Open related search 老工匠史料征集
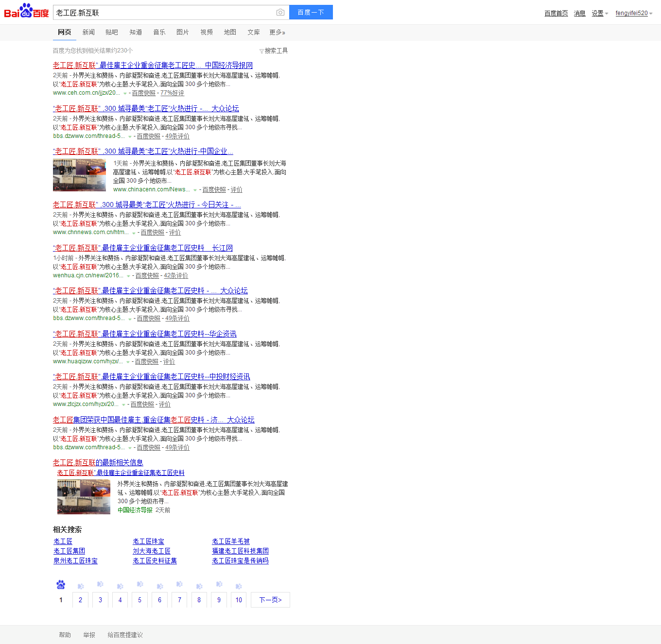Image resolution: width=661 pixels, height=644 pixels. [155, 560]
